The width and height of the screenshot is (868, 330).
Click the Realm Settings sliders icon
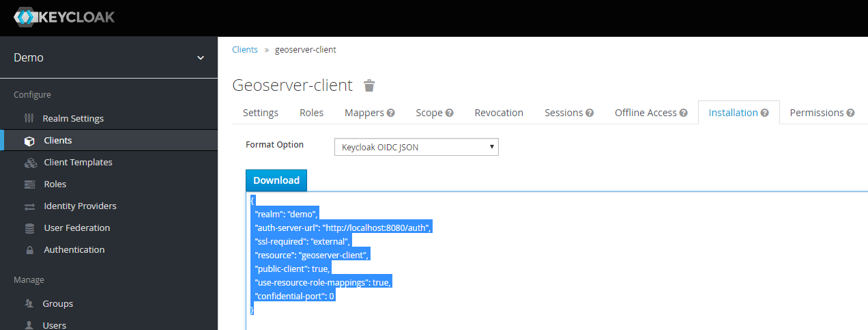coord(29,118)
